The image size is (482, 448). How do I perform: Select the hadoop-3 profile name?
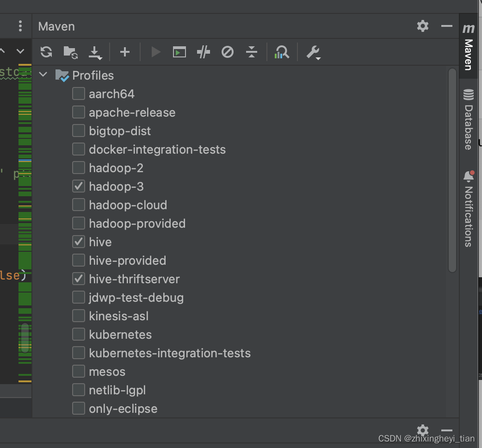(116, 187)
